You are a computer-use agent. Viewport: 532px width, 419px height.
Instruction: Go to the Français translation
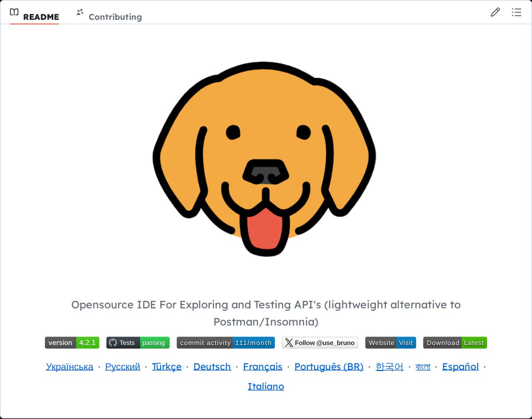[263, 367]
